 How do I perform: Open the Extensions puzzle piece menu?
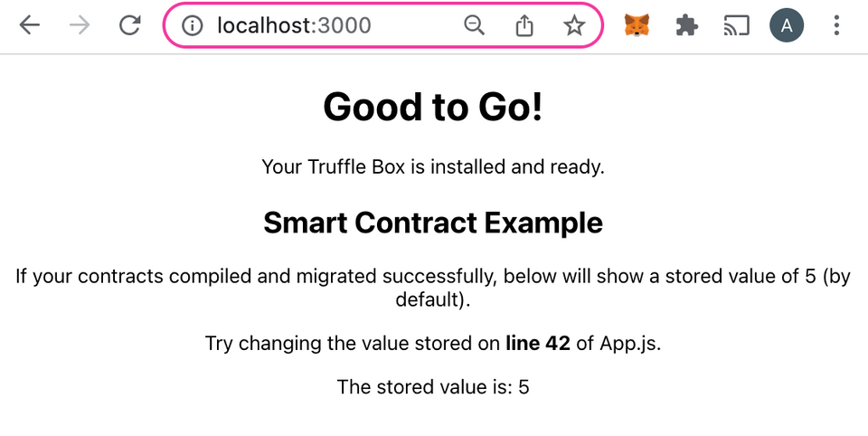point(687,26)
